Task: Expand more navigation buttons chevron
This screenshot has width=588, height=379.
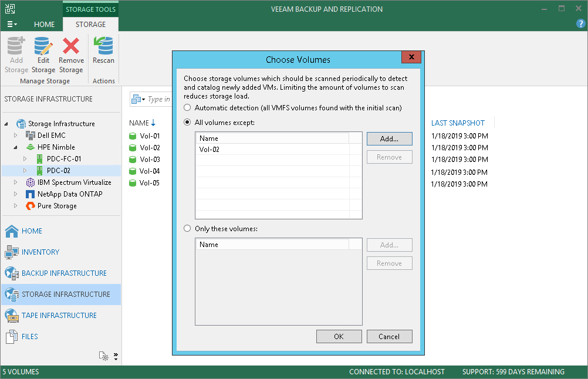Action: (116, 356)
